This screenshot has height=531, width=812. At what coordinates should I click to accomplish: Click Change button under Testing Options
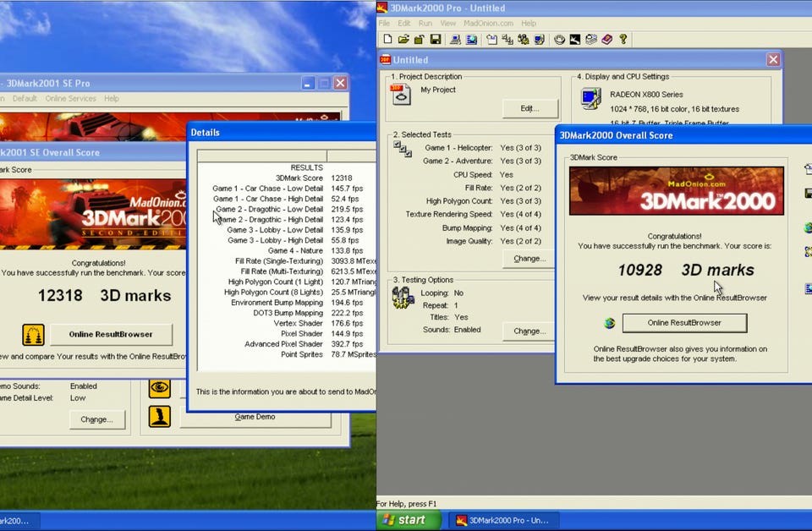(529, 331)
